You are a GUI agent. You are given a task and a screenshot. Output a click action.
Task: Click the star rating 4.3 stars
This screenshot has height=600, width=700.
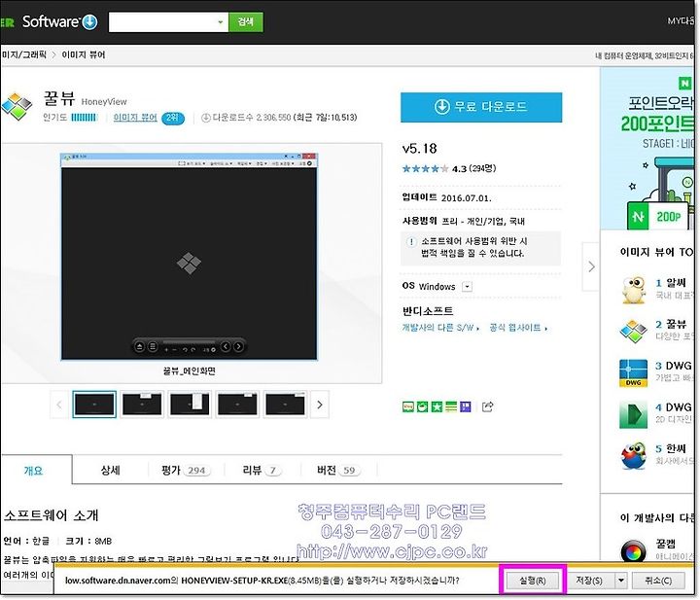coord(425,169)
